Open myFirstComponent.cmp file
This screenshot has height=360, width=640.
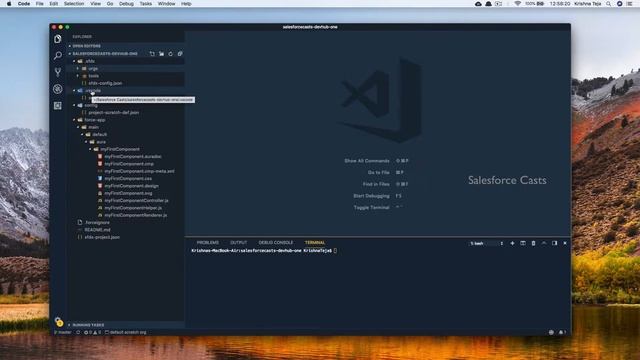click(129, 164)
